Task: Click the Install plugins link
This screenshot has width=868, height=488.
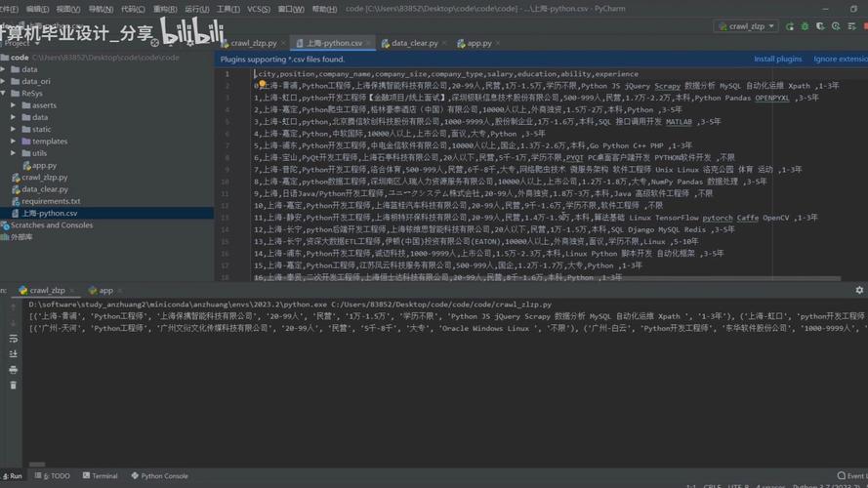Action: 777,59
